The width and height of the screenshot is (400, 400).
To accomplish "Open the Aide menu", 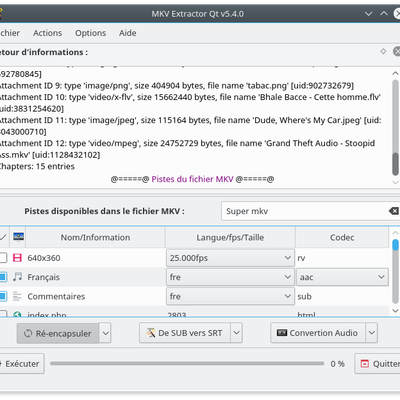I will (x=128, y=33).
